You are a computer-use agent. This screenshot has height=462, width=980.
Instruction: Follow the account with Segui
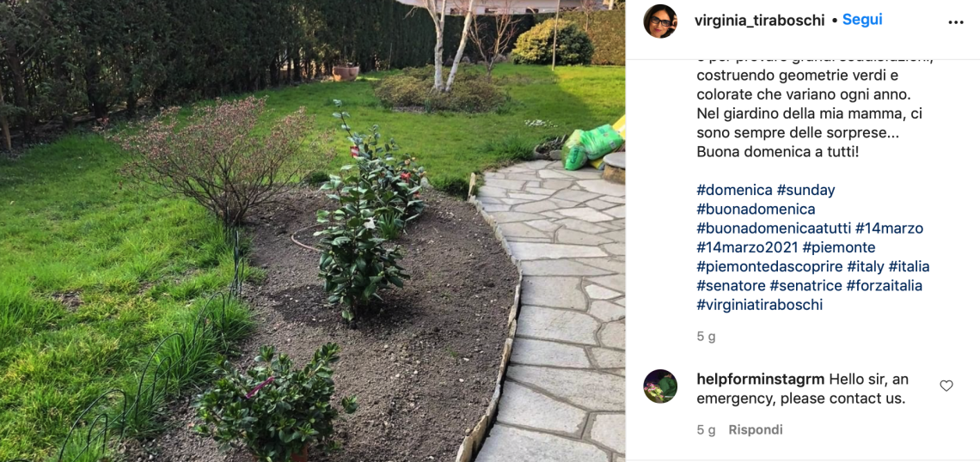[x=862, y=20]
